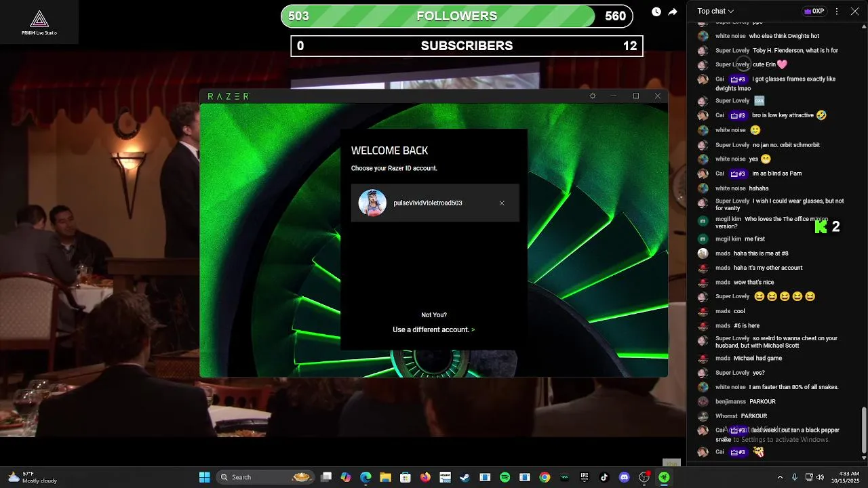Open Task View from taskbar
Image resolution: width=868 pixels, height=488 pixels.
(326, 477)
